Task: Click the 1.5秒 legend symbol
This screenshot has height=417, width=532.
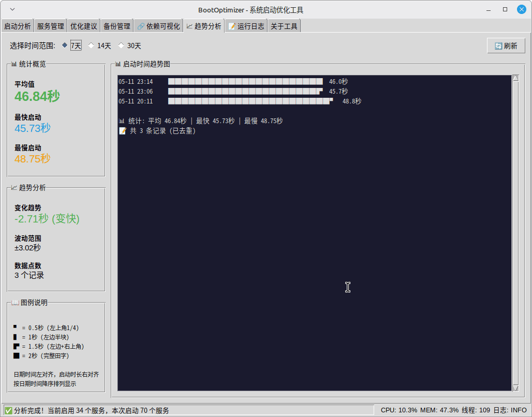Action: click(16, 346)
